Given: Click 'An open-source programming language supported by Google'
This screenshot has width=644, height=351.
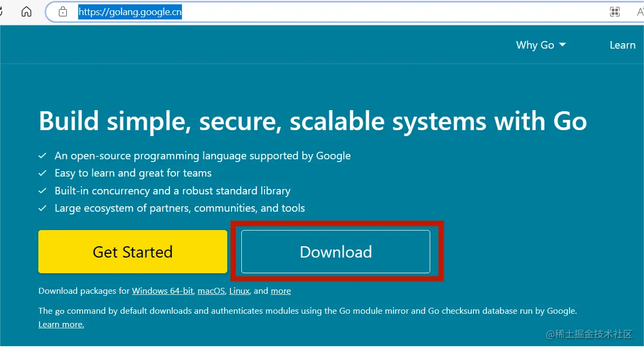Looking at the screenshot, I should pyautogui.click(x=202, y=156).
